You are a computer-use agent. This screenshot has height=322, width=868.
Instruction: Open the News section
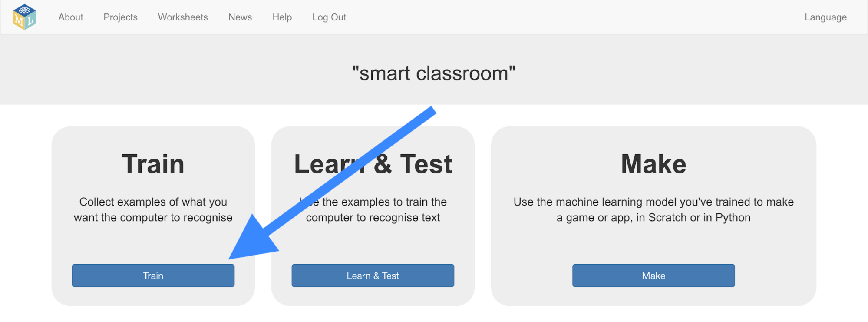coord(240,17)
